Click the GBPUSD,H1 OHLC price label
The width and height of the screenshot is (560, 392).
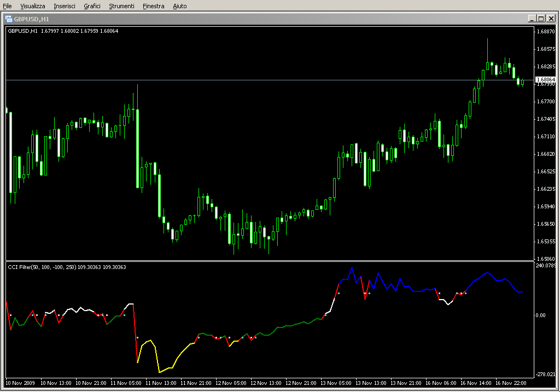[x=63, y=31]
